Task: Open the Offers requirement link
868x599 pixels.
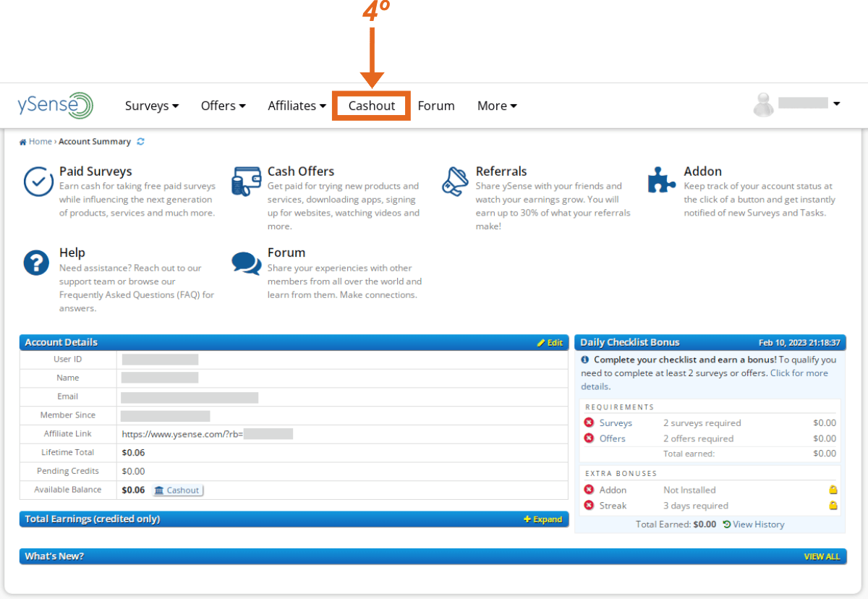Action: point(613,438)
